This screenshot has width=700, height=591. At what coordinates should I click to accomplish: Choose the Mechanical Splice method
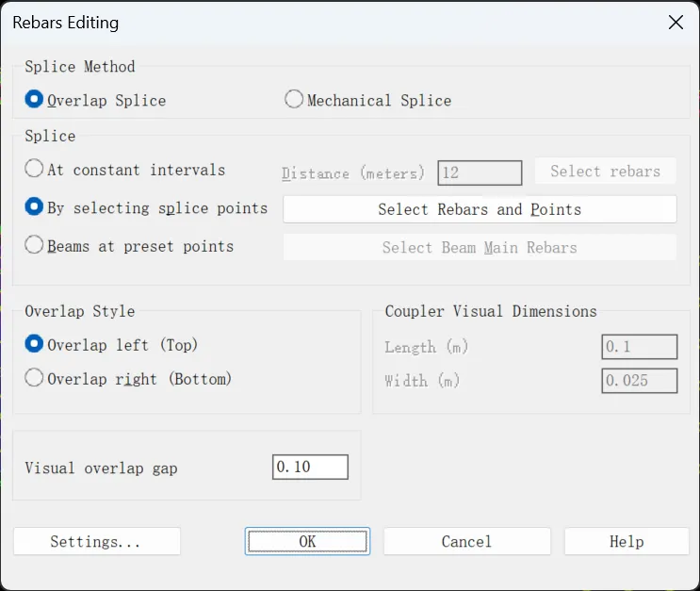[367, 100]
